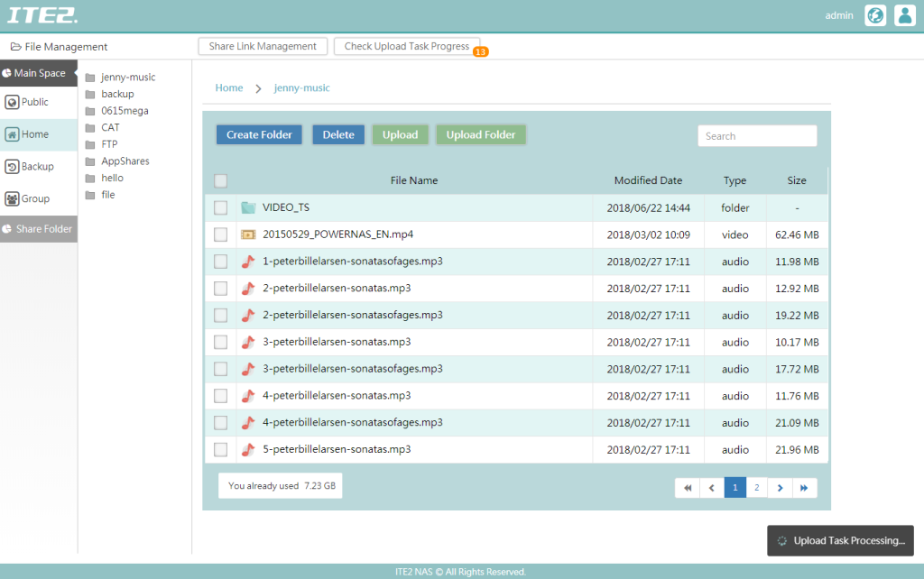The width and height of the screenshot is (924, 579).
Task: Open the language globe icon
Action: (873, 15)
